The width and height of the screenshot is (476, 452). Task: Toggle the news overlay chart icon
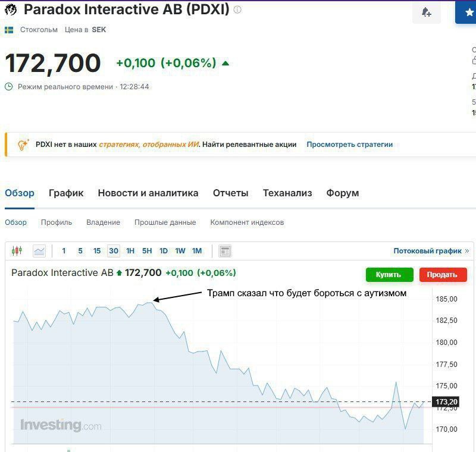(x=225, y=251)
